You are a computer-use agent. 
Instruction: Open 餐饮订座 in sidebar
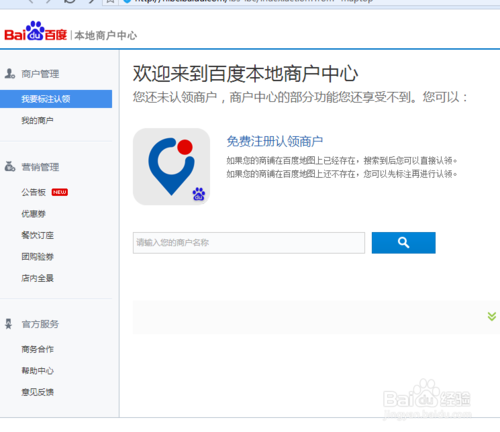[37, 235]
